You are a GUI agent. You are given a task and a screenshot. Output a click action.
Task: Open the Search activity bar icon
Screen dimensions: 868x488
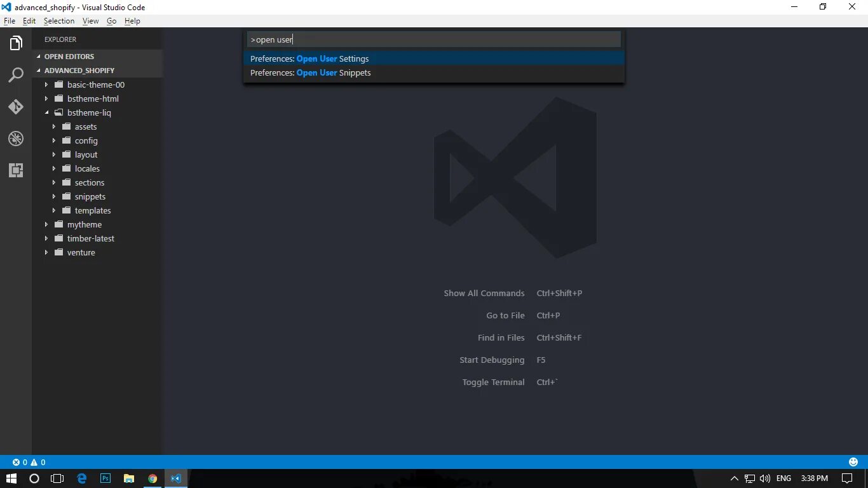[16, 75]
